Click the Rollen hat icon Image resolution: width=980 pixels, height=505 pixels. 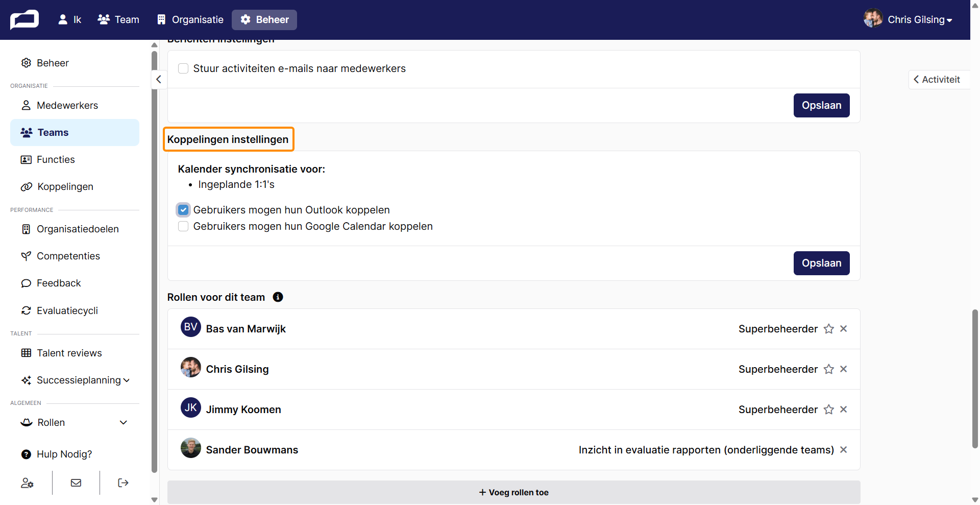point(27,422)
